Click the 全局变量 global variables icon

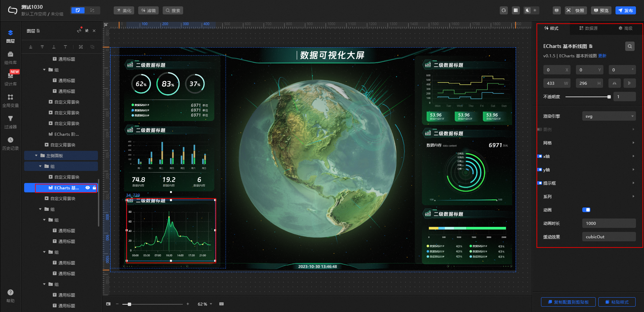[x=10, y=100]
